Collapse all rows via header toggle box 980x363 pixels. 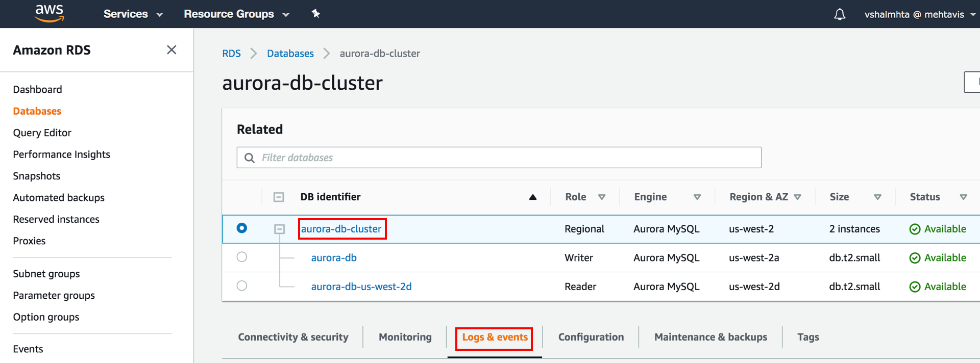[x=279, y=197]
